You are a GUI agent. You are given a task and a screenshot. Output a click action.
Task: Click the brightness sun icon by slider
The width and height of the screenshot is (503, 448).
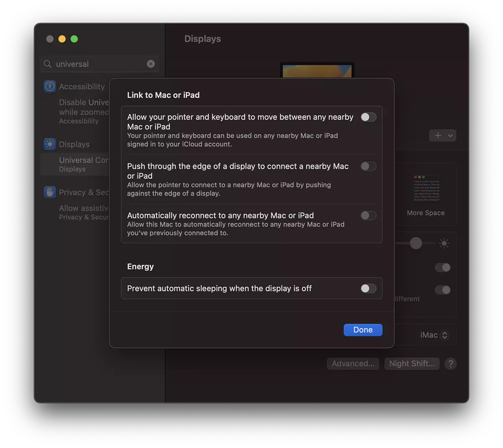(444, 243)
